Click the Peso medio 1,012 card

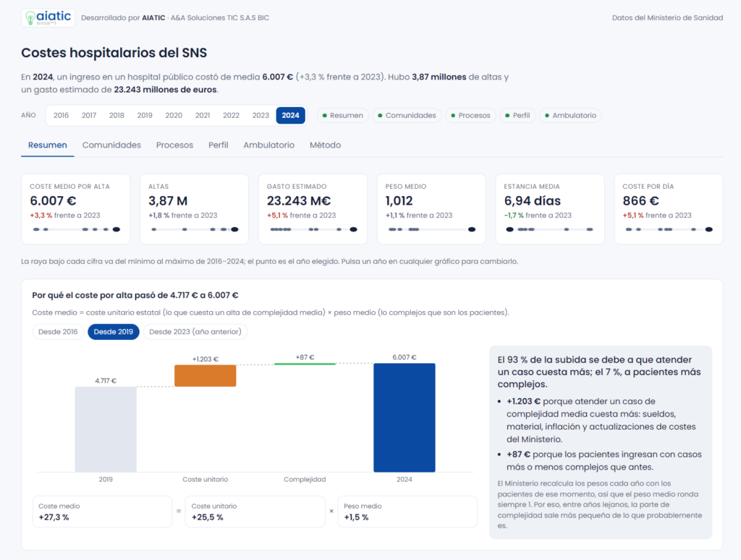(x=431, y=209)
